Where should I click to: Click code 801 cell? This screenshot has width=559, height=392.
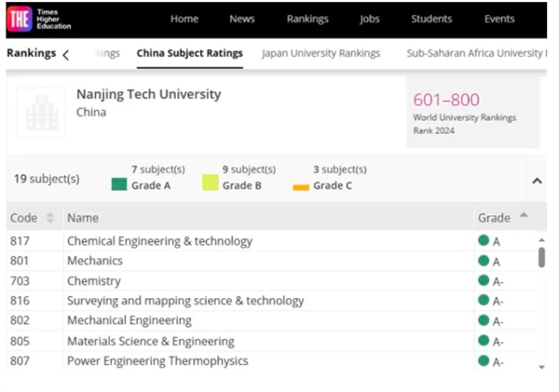click(x=20, y=261)
